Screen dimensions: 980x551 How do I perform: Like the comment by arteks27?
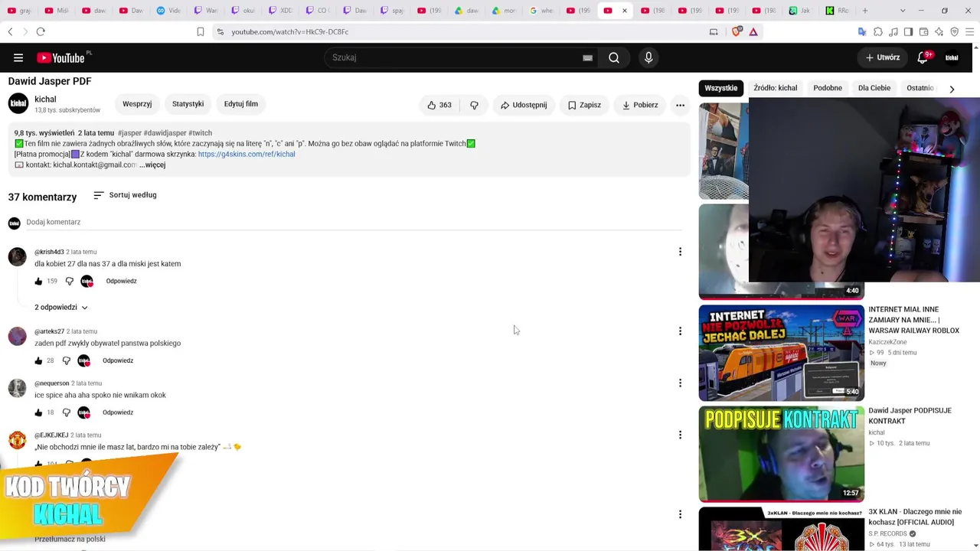(x=38, y=360)
